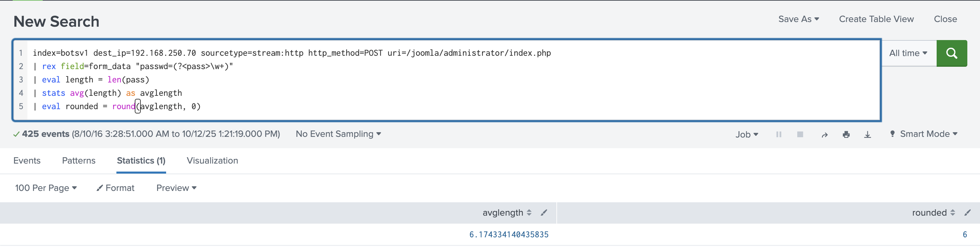Viewport: 980px width, 247px height.
Task: Run the search with the green magnifier button
Action: coord(951,53)
